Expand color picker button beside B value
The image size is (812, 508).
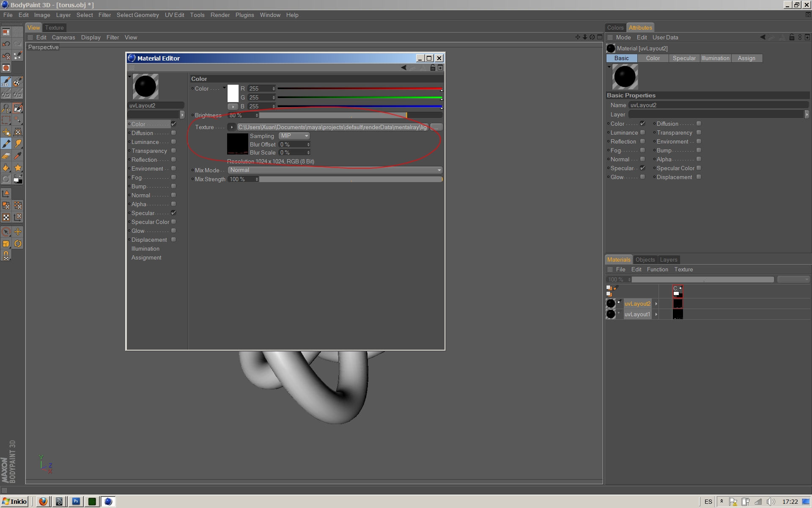point(233,106)
